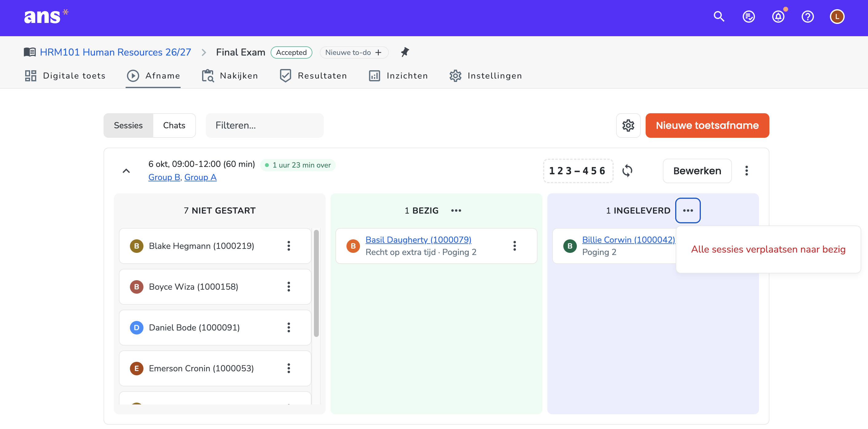Select the Sessies toggle

(x=128, y=125)
